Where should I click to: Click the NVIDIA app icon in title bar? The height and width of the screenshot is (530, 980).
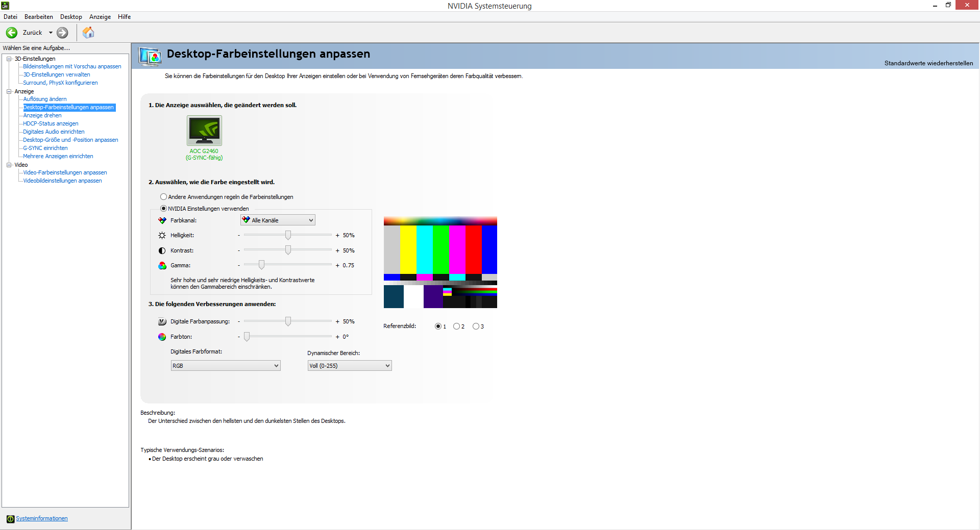coord(5,5)
